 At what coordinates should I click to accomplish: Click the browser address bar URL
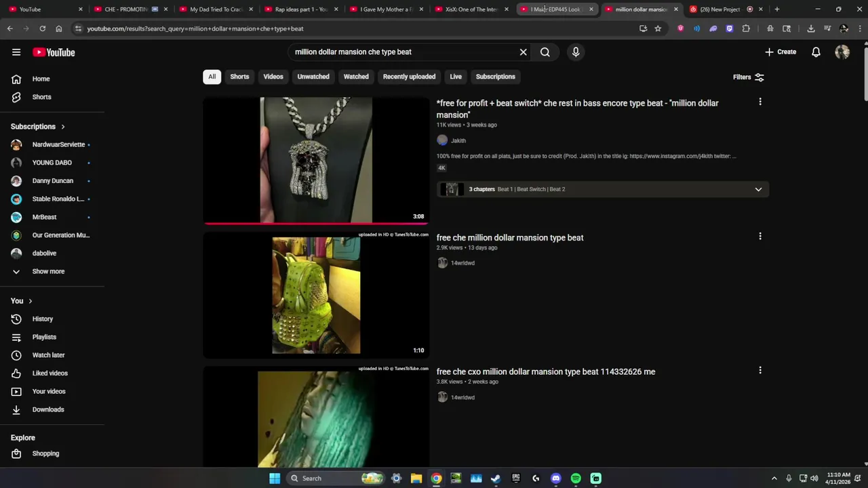tap(195, 28)
